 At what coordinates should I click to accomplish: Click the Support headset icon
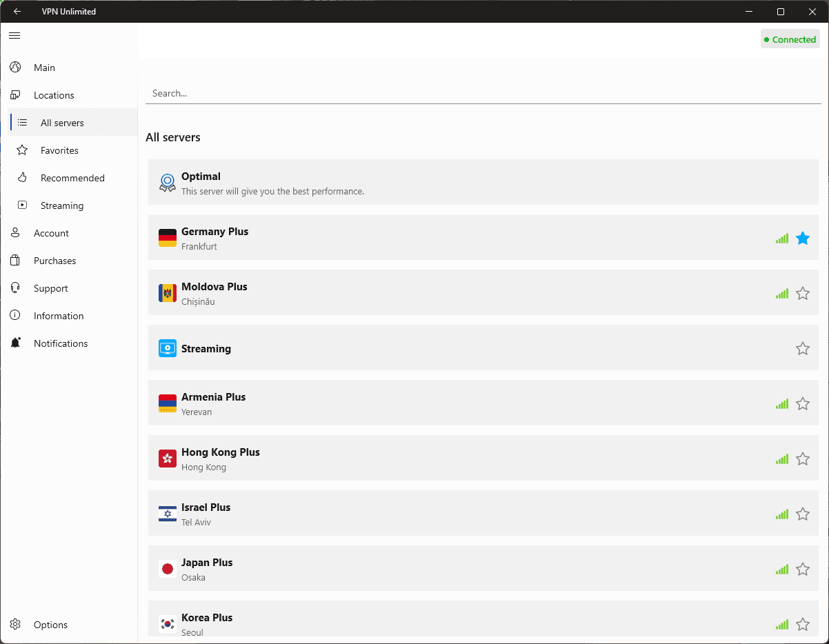coord(15,288)
